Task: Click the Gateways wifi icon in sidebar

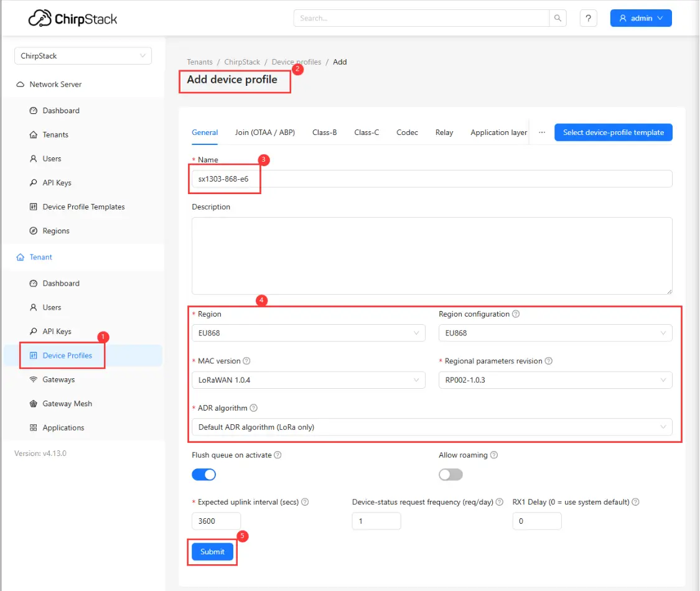Action: (x=34, y=379)
